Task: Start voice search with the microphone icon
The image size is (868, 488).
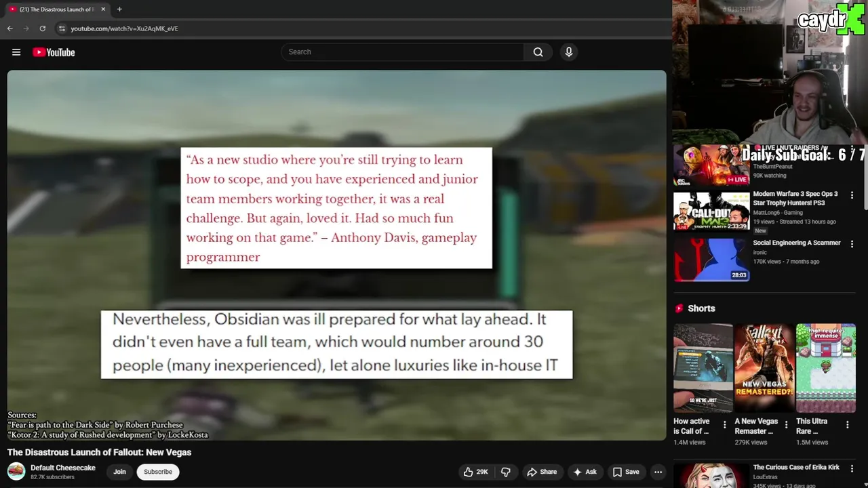Action: pos(569,52)
